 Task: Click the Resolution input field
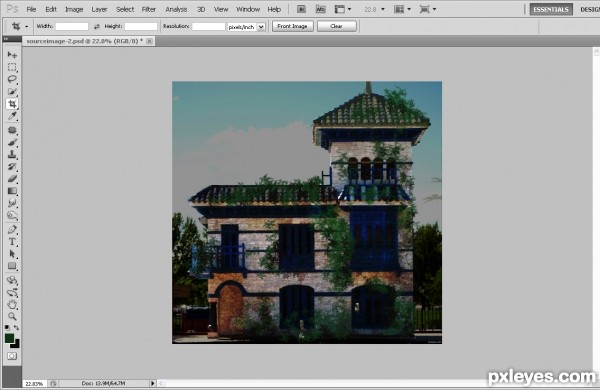coord(209,26)
